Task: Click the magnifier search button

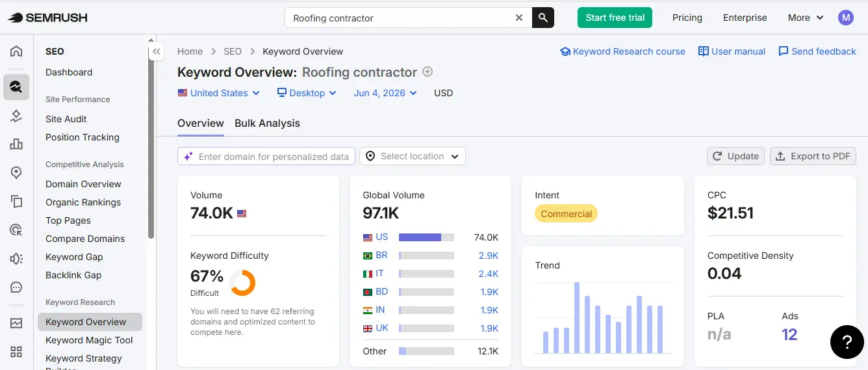Action: (x=543, y=18)
